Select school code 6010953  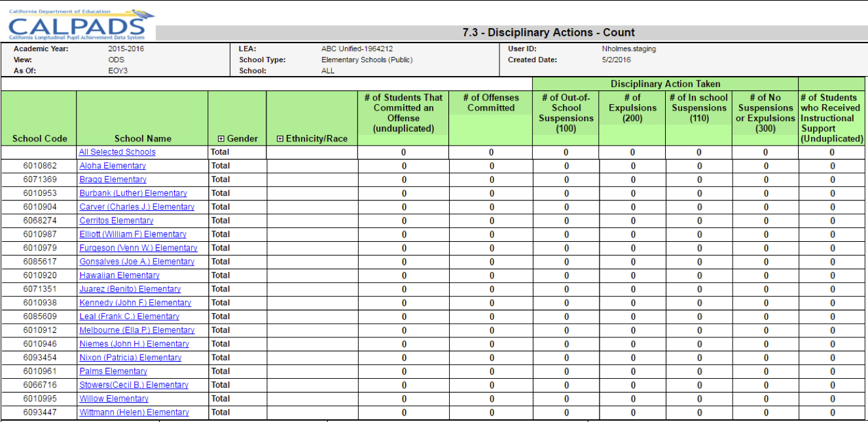pyautogui.click(x=40, y=193)
